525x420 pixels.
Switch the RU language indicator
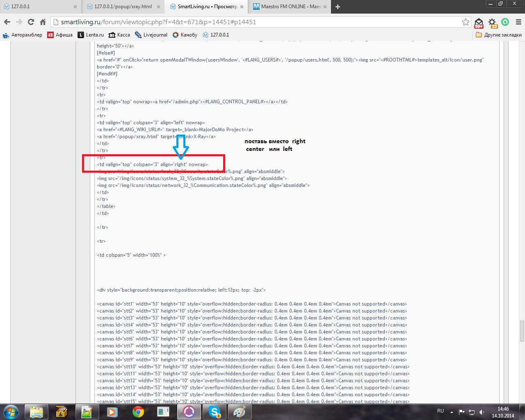click(441, 411)
